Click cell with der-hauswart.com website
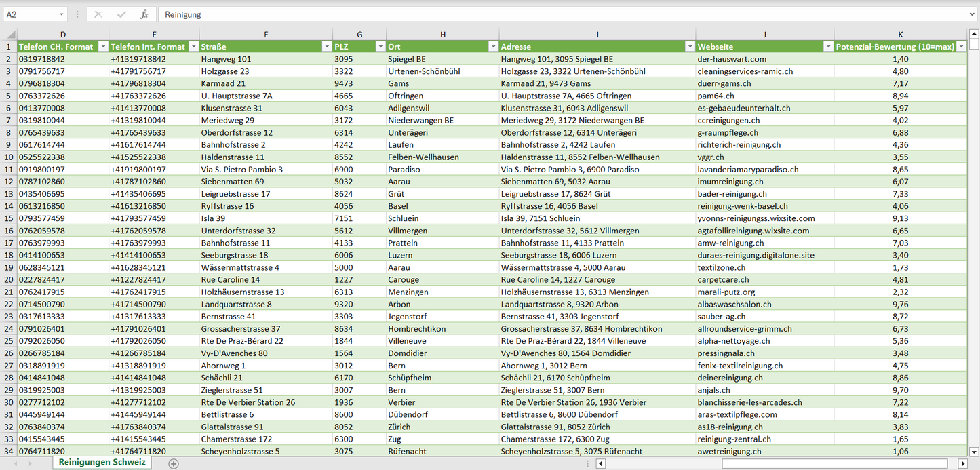980x470 pixels. tap(732, 59)
